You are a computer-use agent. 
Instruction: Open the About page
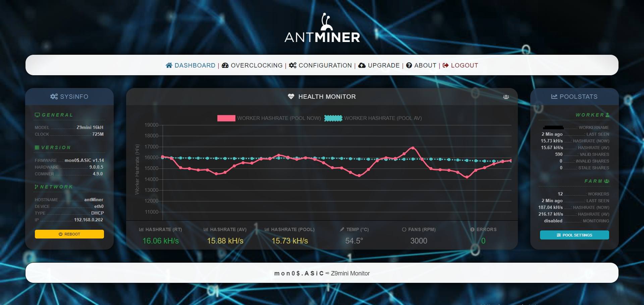(421, 65)
